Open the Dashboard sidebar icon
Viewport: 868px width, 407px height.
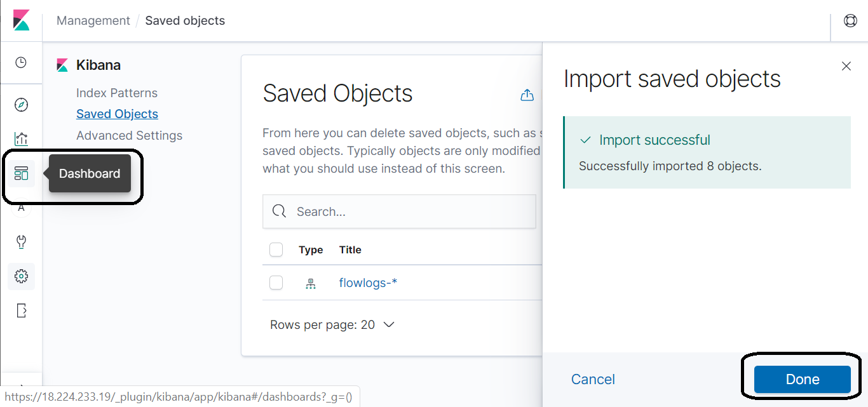coord(21,173)
